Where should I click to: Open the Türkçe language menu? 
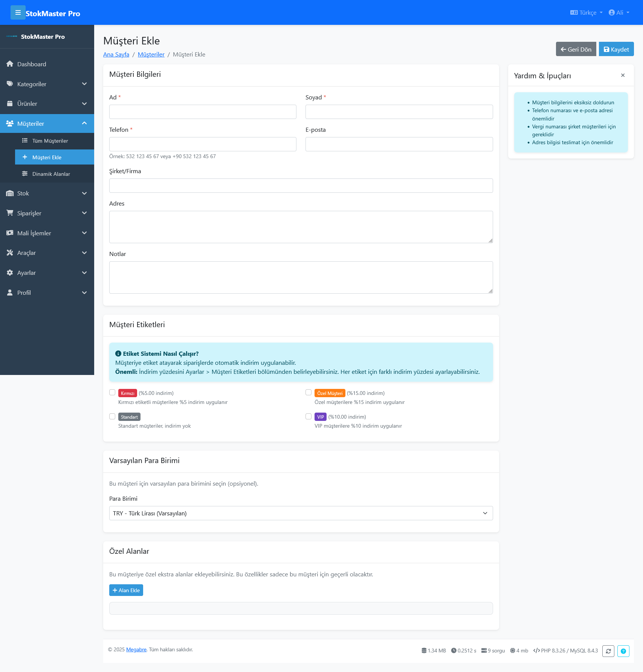pos(585,12)
